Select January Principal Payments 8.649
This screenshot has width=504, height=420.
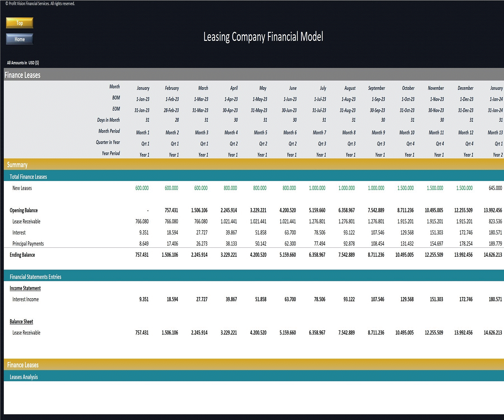(x=144, y=244)
